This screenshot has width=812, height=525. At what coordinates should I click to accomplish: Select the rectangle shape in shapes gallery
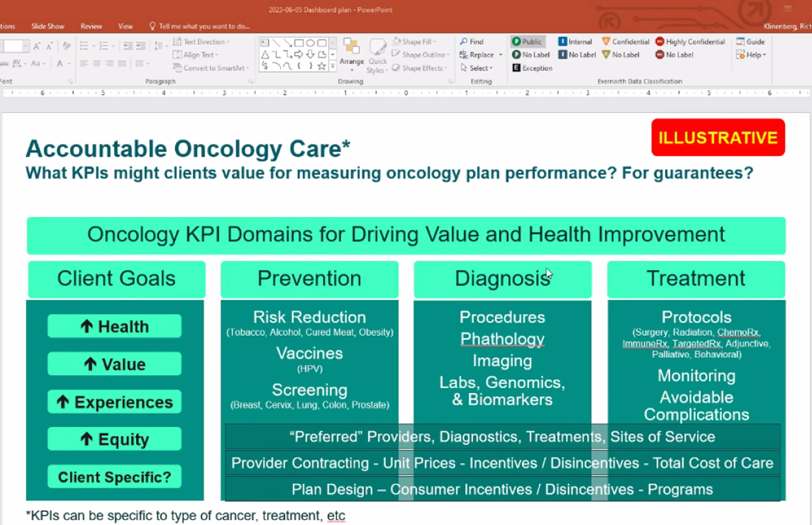[299, 43]
